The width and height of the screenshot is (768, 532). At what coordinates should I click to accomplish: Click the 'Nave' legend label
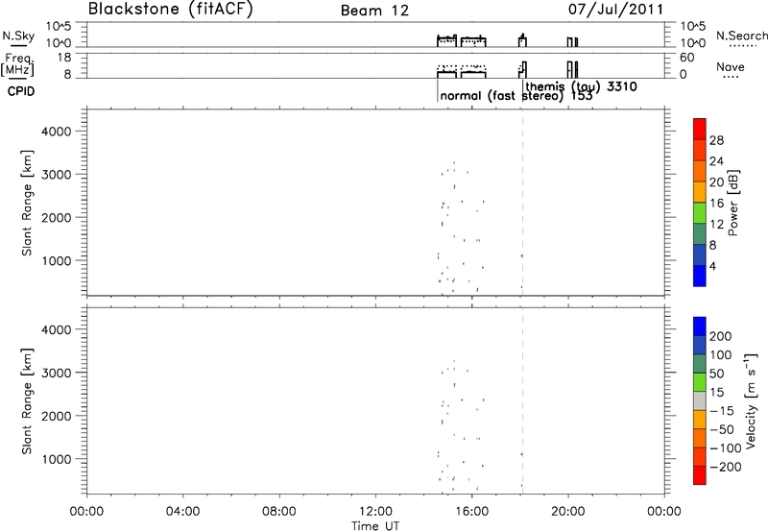(x=730, y=67)
